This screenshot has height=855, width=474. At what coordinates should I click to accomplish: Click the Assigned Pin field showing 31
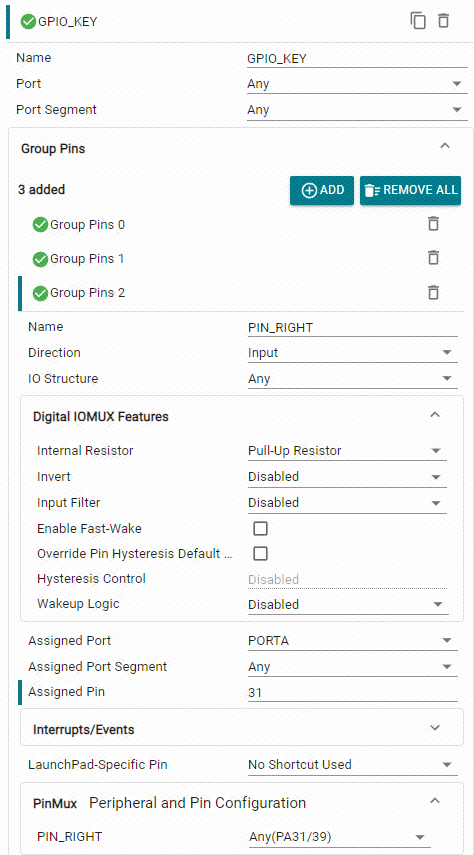point(352,693)
